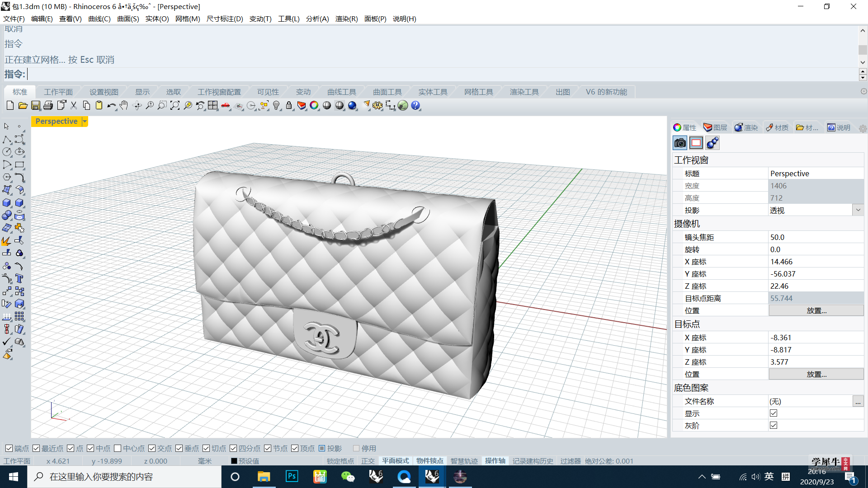
Task: Select the Pan hand tool
Action: [124, 106]
